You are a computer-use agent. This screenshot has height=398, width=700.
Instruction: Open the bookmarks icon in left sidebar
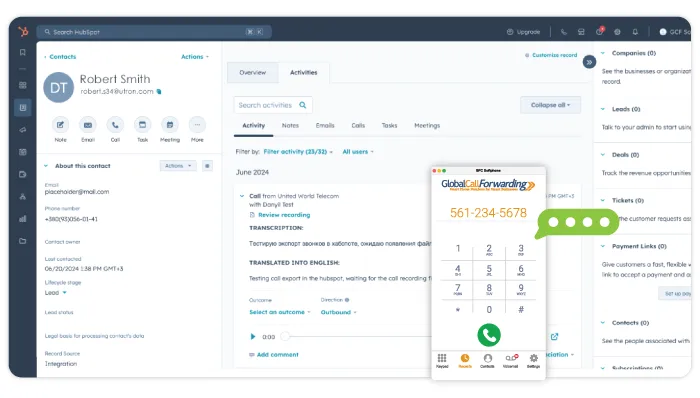pyautogui.click(x=23, y=53)
